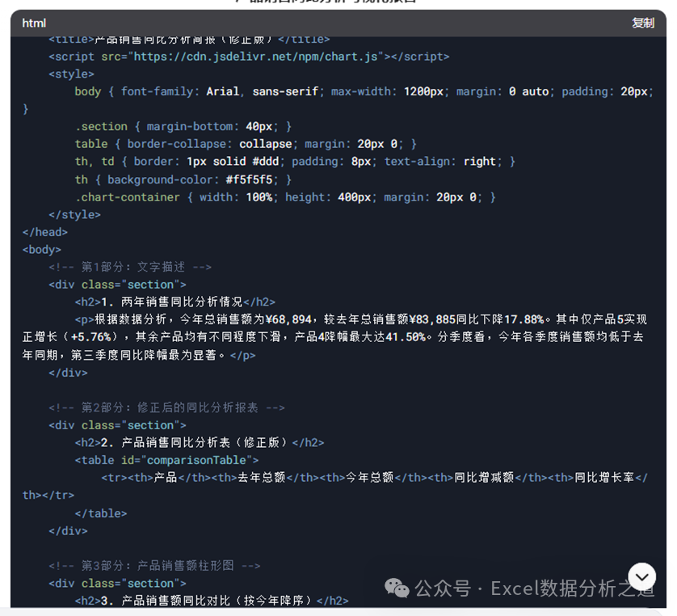The width and height of the screenshot is (677, 616).
Task: Click the th, td border rule
Action: click(295, 162)
